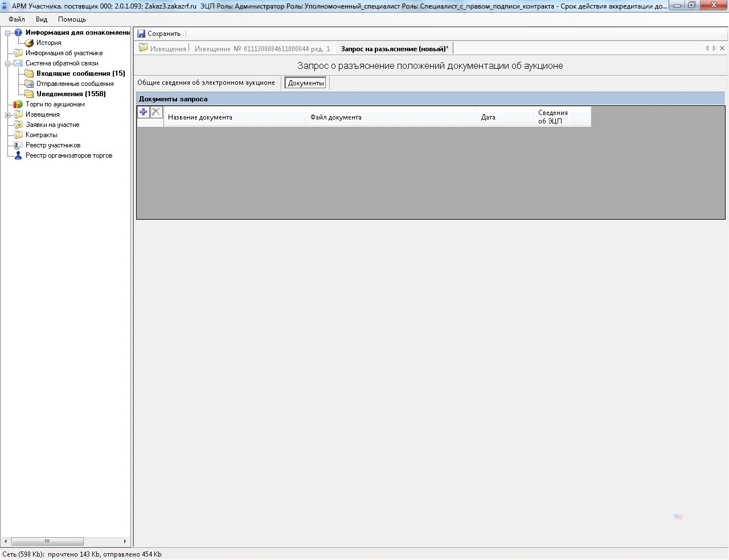Viewport: 729px width, 560px height.
Task: Open the Помощь menu
Action: pos(72,19)
